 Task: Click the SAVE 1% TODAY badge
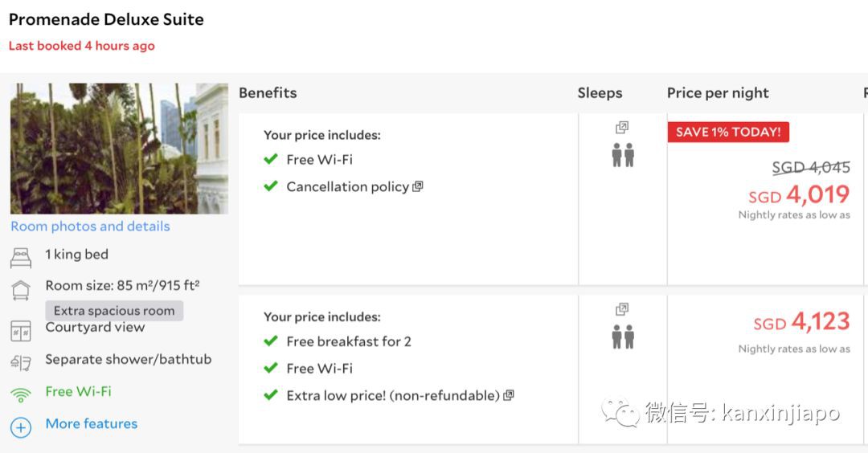[728, 132]
